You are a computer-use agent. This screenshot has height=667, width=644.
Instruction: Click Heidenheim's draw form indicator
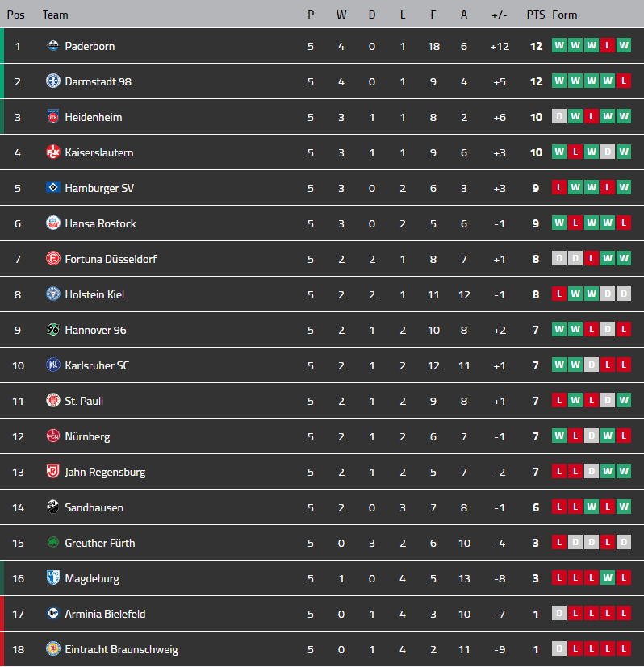[x=559, y=116]
